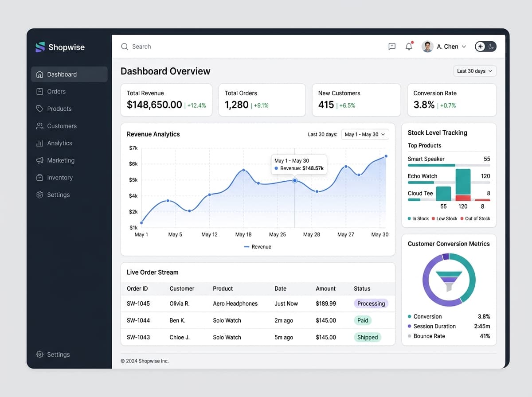Click the highlighted chart data point marker
This screenshot has height=397, width=532.
[x=295, y=180]
